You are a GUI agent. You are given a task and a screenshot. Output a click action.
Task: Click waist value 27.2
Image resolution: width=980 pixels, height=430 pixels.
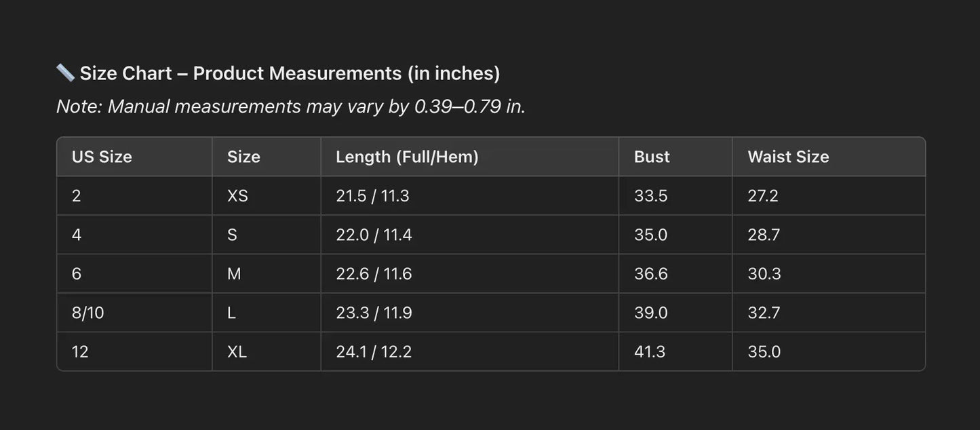point(763,196)
